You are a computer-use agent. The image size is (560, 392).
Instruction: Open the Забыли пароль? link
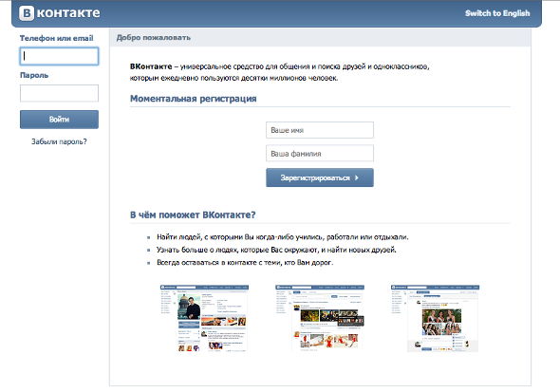point(59,141)
